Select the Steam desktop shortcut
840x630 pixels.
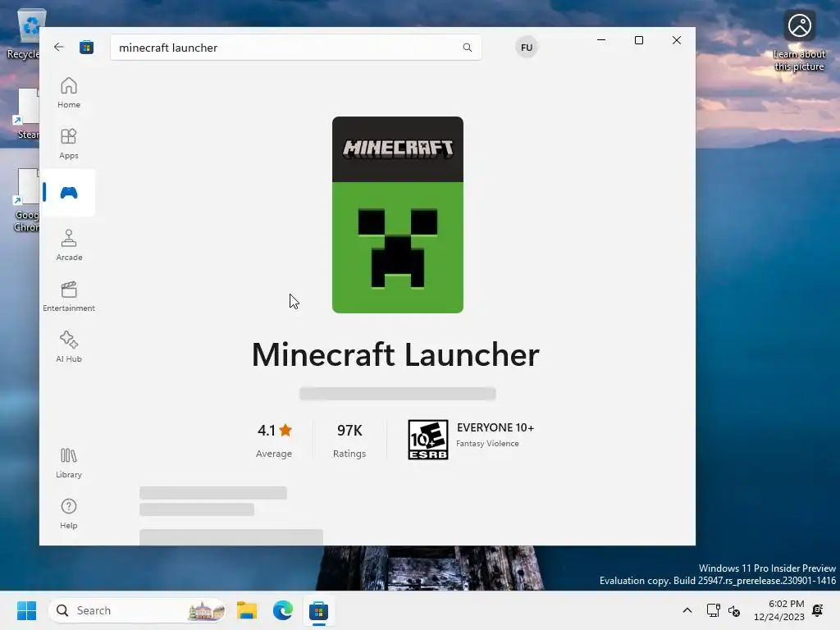click(x=27, y=115)
